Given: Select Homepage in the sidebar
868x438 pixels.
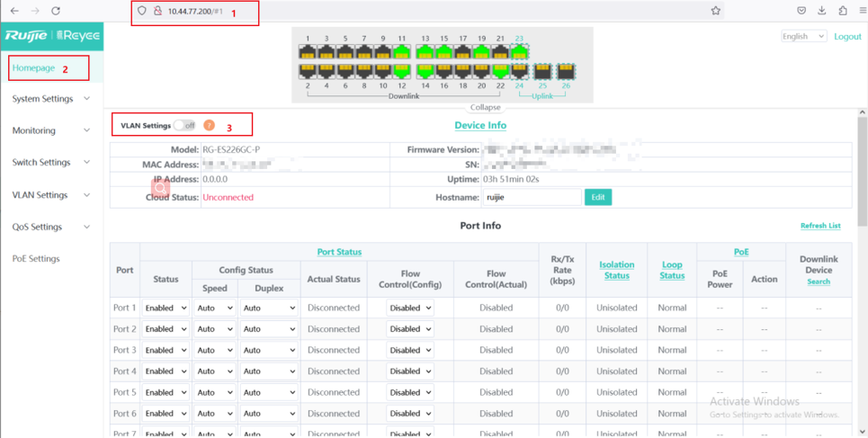Looking at the screenshot, I should 34,68.
